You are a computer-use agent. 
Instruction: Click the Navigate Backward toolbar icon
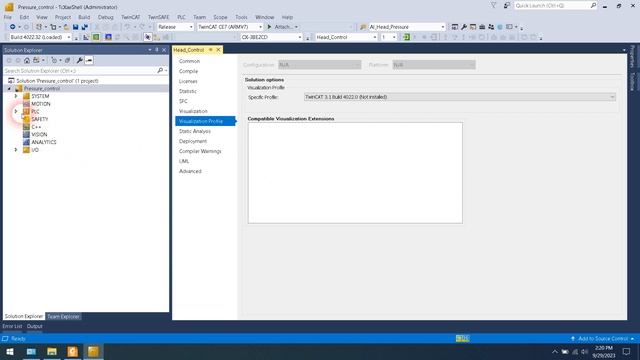[x=12, y=27]
